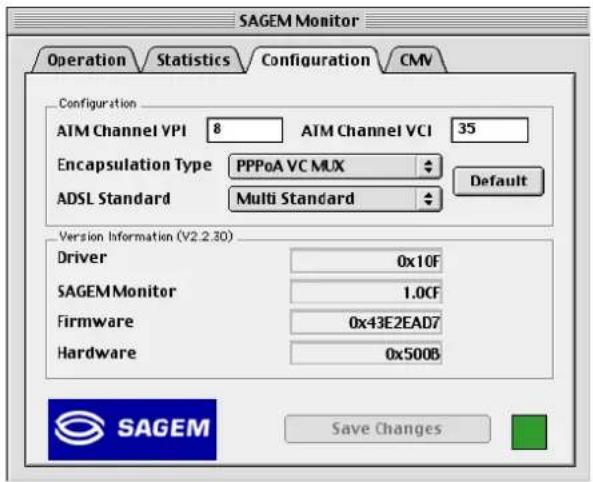Click the Version Information (V2.2.30) label
This screenshot has height=482, width=593.
(x=146, y=236)
